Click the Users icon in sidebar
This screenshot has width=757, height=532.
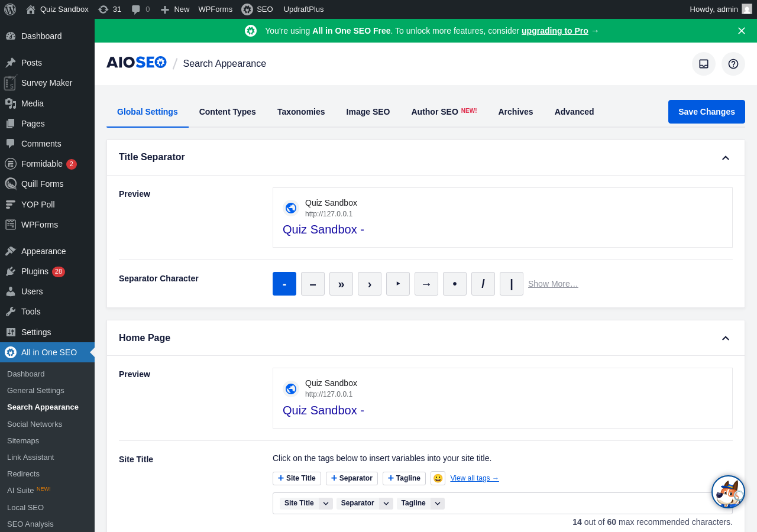[11, 291]
